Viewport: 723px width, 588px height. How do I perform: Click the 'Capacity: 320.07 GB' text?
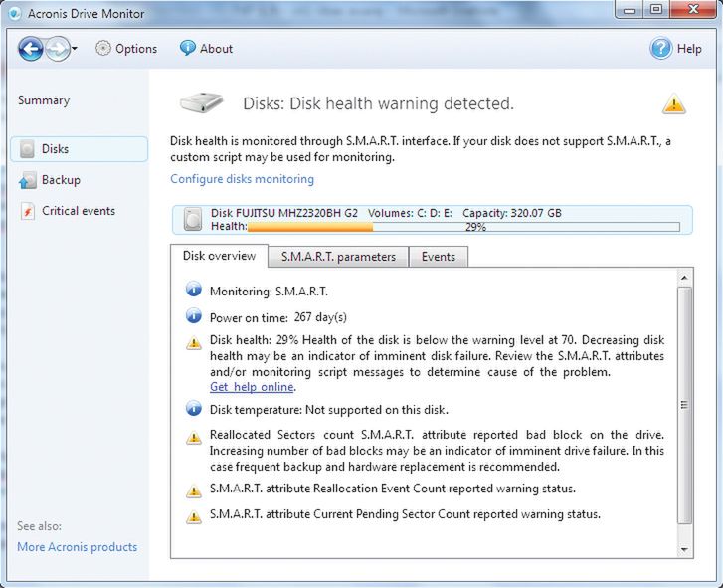pos(512,213)
